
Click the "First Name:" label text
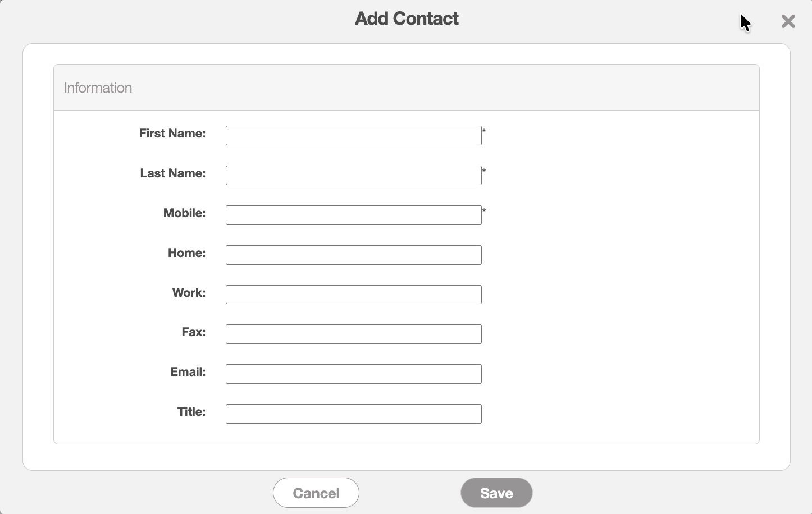[x=172, y=134]
